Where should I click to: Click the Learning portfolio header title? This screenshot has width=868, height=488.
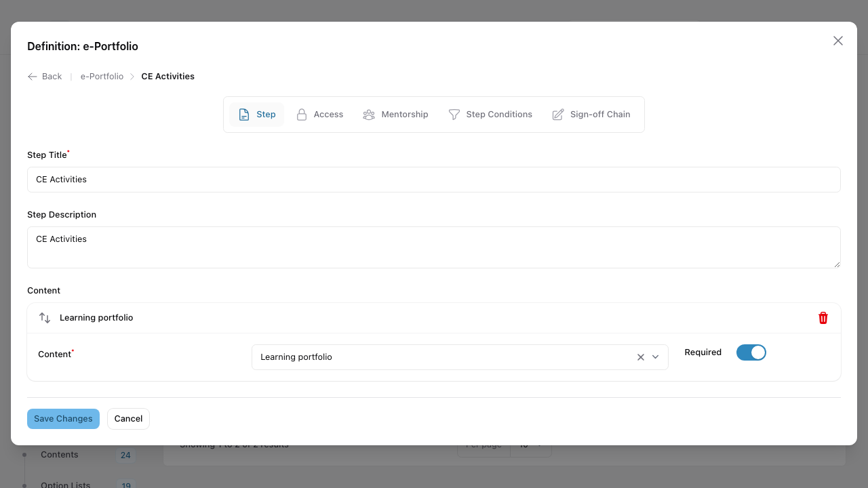[x=96, y=318]
